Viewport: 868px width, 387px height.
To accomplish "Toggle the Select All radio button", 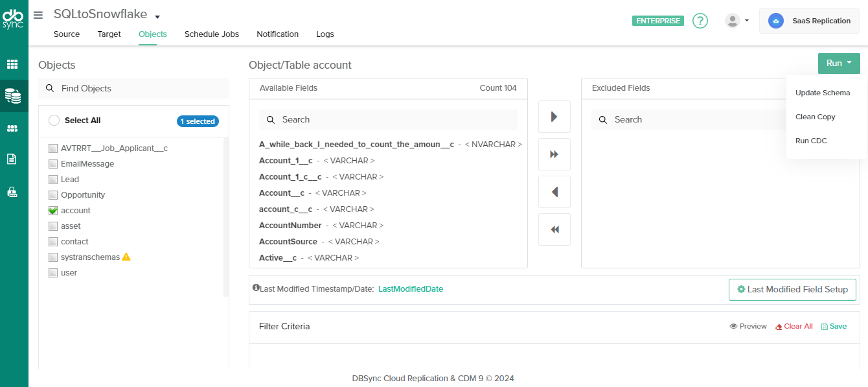I will pos(54,121).
